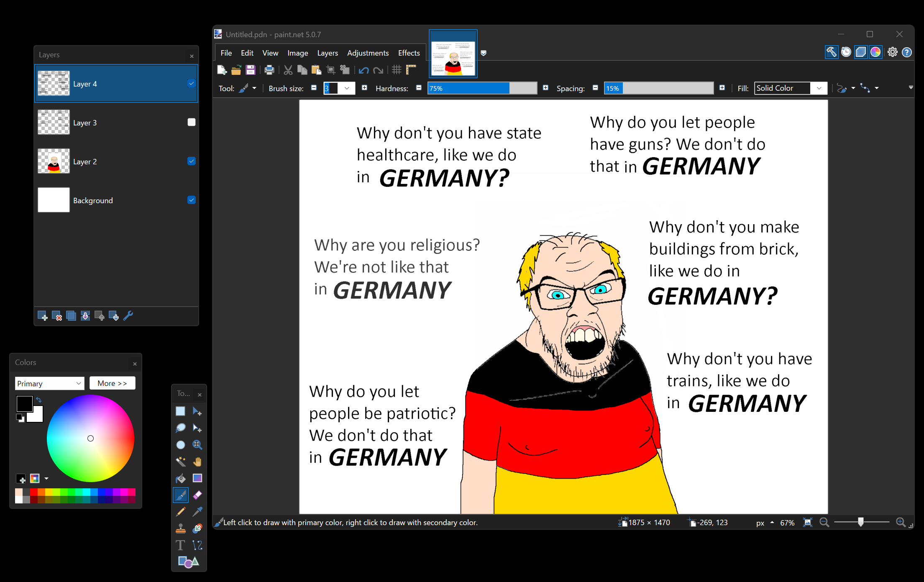This screenshot has width=924, height=582.
Task: Select the Magic Wand tool
Action: [180, 462]
